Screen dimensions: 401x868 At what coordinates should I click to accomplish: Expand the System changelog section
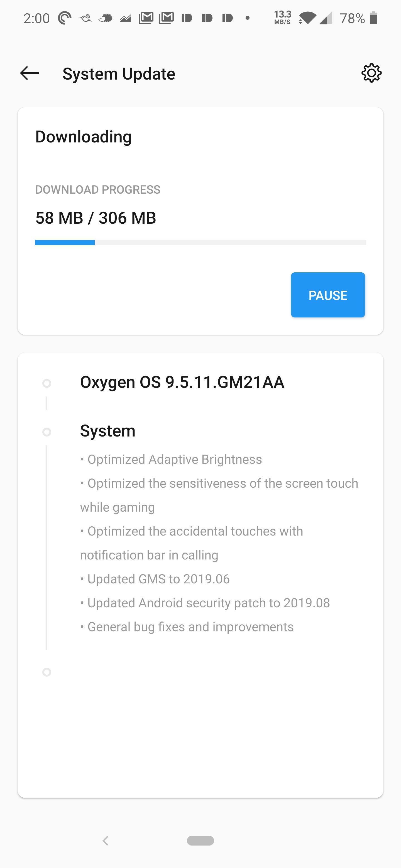(x=107, y=430)
